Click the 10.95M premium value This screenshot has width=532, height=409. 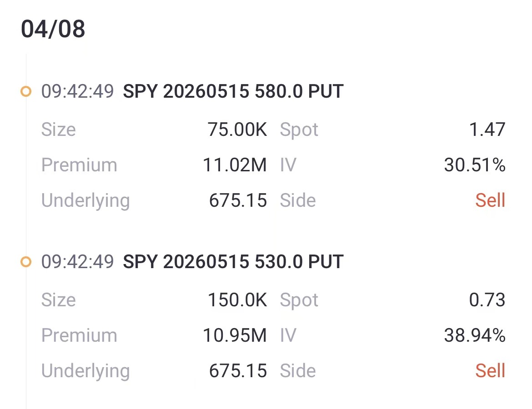tap(235, 335)
